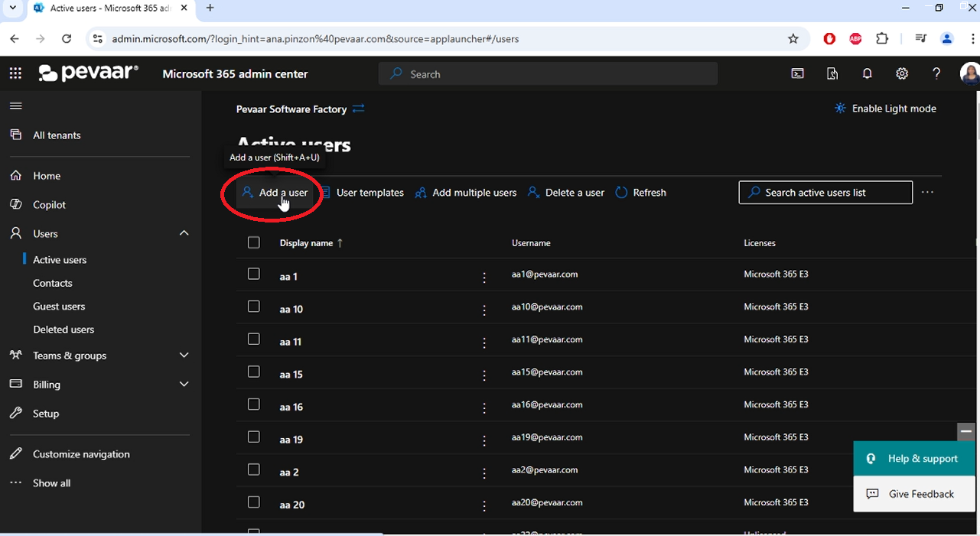Click the Add multiple users icon
Screen dimensions: 980x536
(x=421, y=193)
